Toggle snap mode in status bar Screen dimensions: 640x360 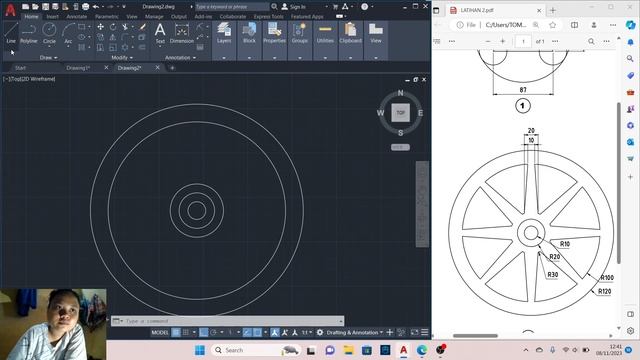[x=186, y=332]
